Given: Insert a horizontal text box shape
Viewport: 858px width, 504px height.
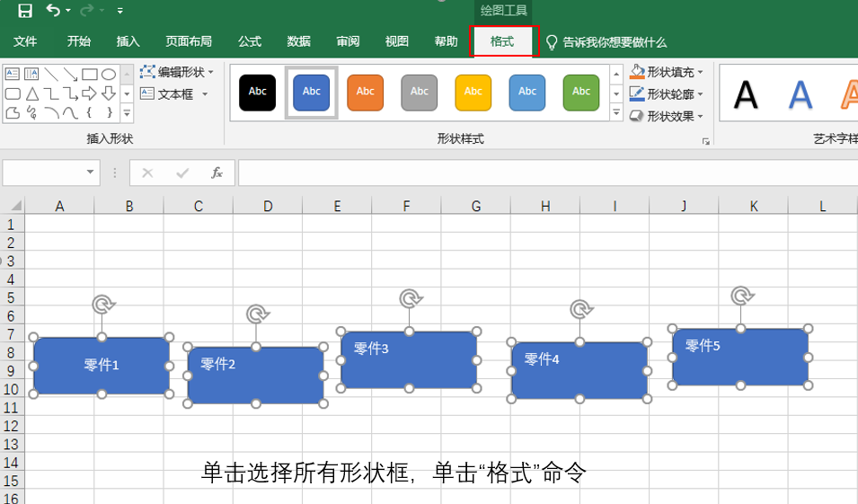Looking at the screenshot, I should (x=13, y=74).
